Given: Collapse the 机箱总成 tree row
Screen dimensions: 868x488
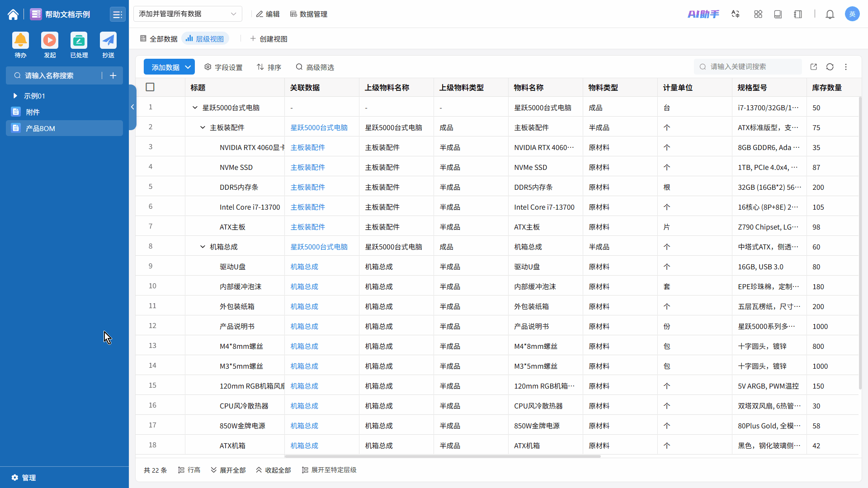Looking at the screenshot, I should click(x=203, y=247).
